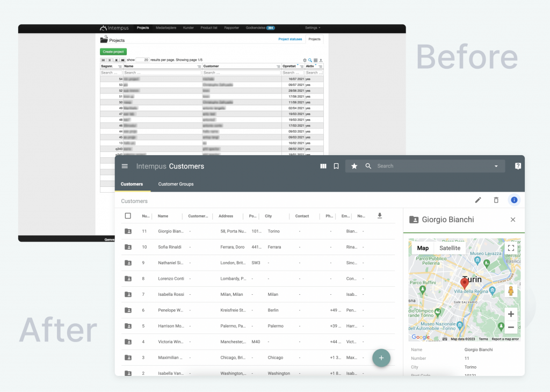Expand the search bar dropdown arrow
Screen dimensions: 550x392
496,166
